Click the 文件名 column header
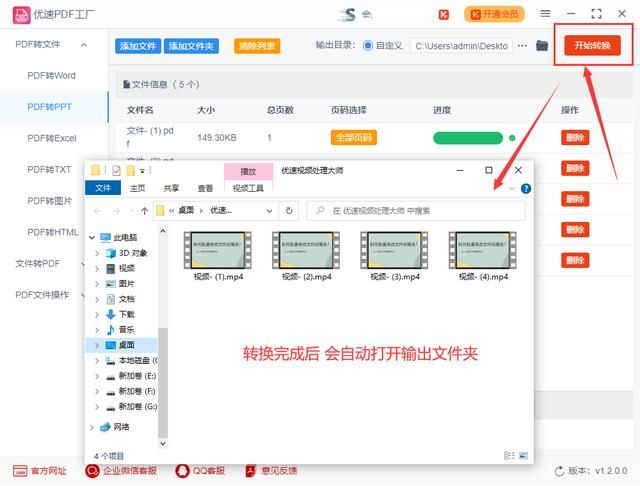 (140, 110)
